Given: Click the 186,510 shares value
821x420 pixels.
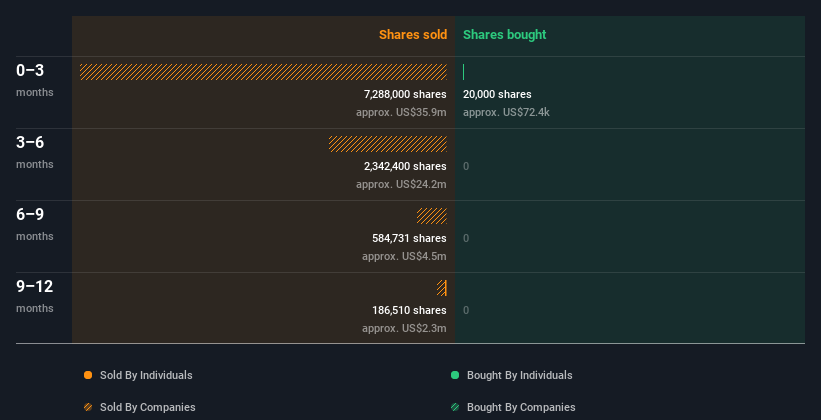Looking at the screenshot, I should (x=409, y=310).
